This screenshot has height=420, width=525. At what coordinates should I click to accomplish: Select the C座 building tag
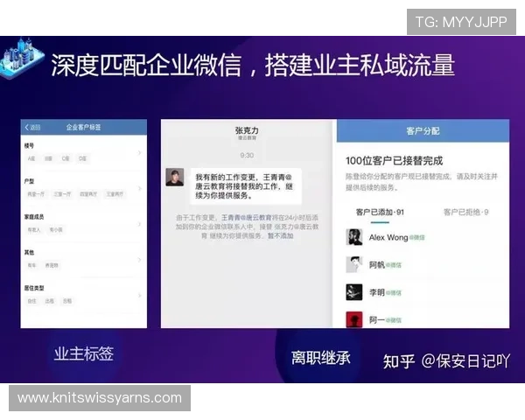coord(66,158)
